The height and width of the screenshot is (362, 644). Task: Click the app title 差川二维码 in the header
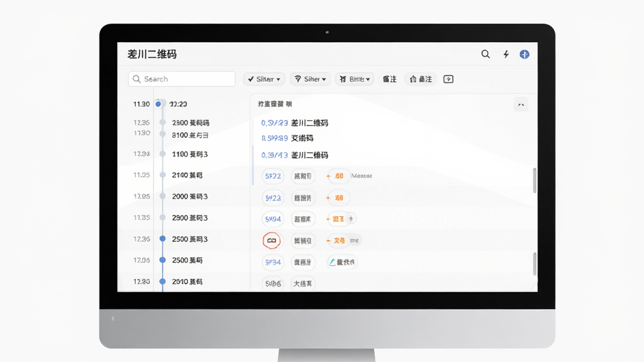coord(152,54)
